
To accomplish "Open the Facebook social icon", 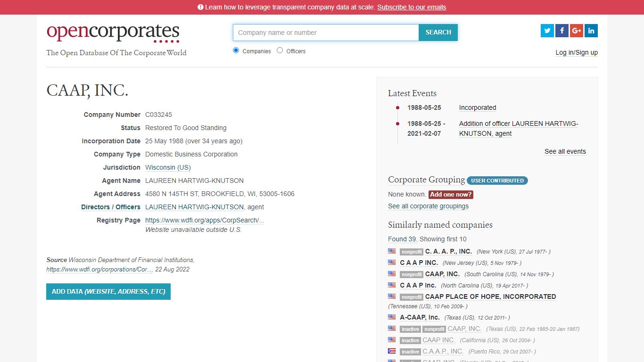I will point(562,31).
